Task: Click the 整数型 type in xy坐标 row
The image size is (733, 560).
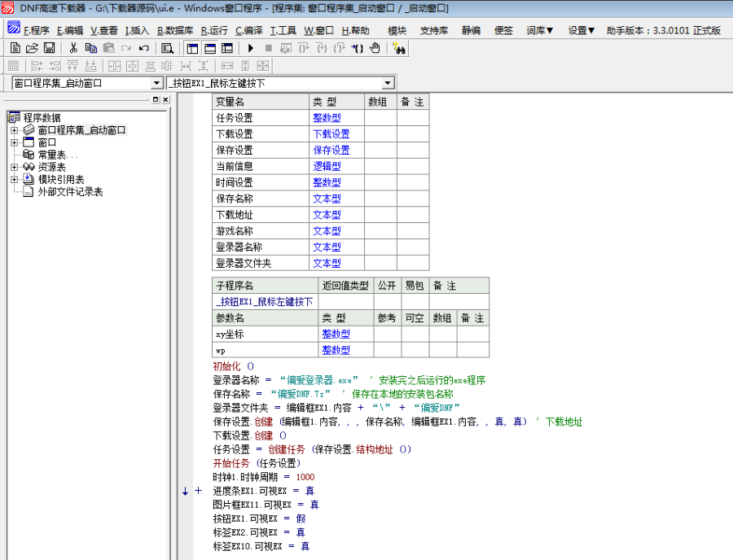Action: pyautogui.click(x=336, y=334)
